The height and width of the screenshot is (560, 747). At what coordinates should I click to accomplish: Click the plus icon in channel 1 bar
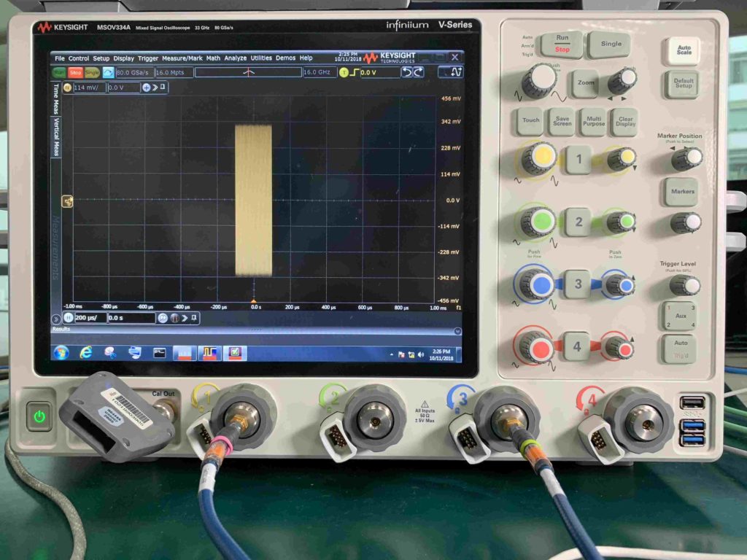146,87
